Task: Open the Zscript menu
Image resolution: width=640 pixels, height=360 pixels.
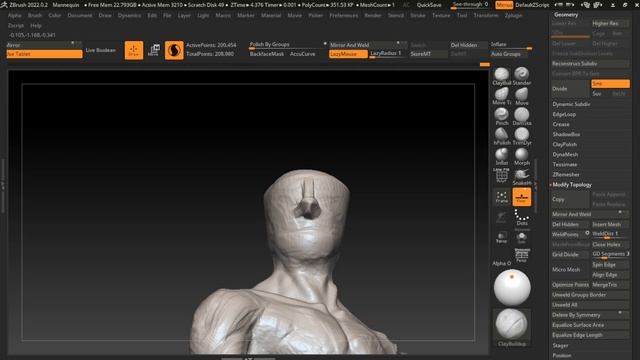Action: click(16, 25)
